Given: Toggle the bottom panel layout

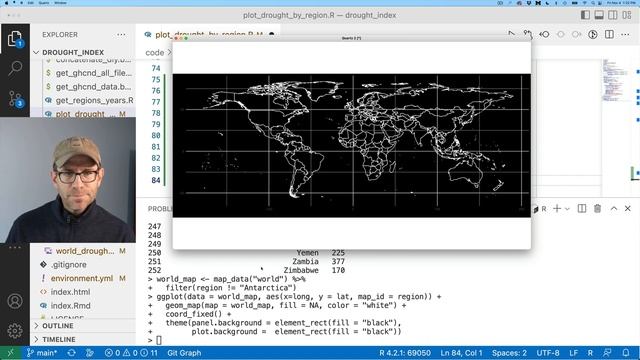Looking at the screenshot, I should (x=599, y=15).
